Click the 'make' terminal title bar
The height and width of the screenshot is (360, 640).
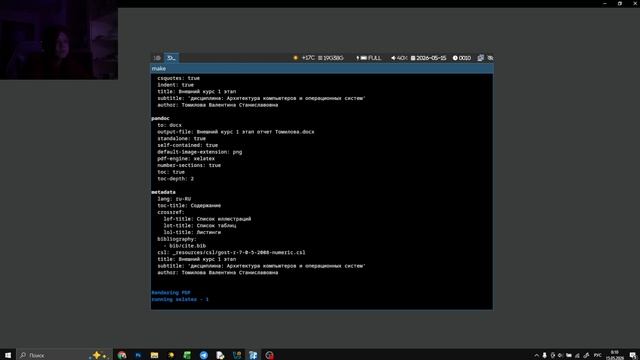322,69
